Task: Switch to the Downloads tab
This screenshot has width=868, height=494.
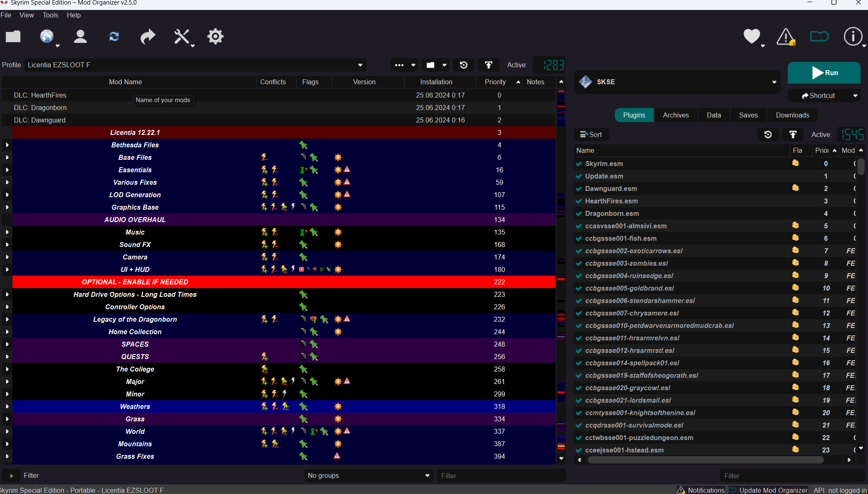Action: coord(792,115)
